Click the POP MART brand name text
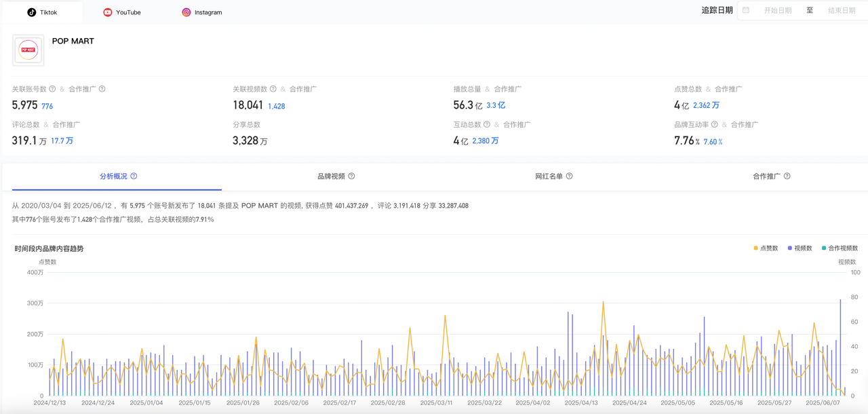The width and height of the screenshot is (868, 414). (73, 41)
